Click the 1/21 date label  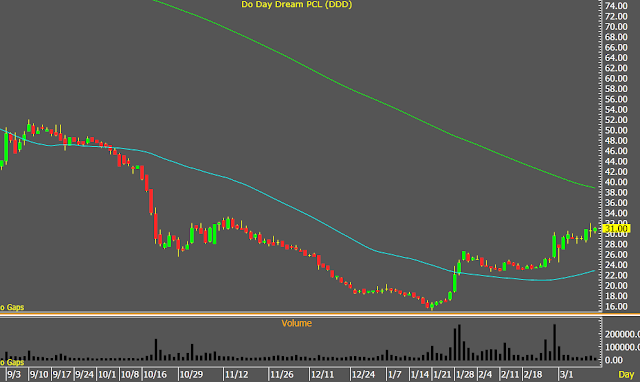click(x=442, y=374)
